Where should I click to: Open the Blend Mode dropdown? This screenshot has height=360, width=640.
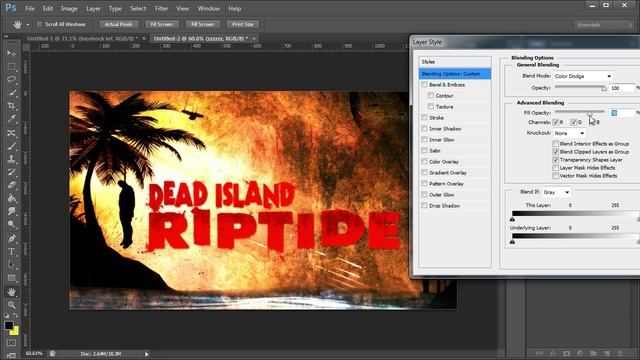tap(584, 76)
